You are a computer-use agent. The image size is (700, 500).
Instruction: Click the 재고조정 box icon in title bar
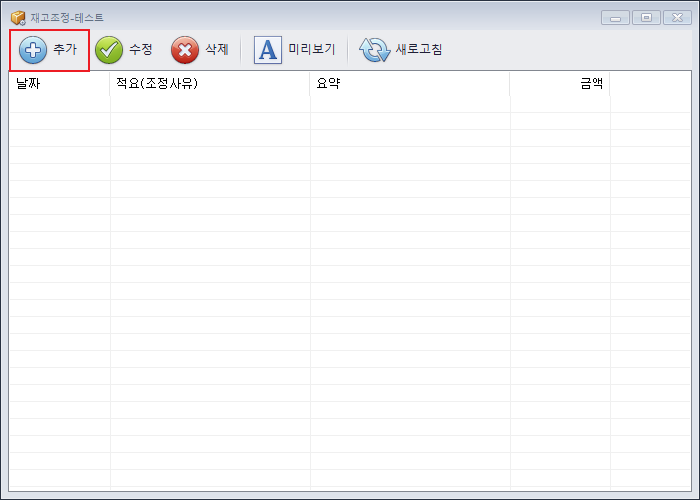(18, 18)
